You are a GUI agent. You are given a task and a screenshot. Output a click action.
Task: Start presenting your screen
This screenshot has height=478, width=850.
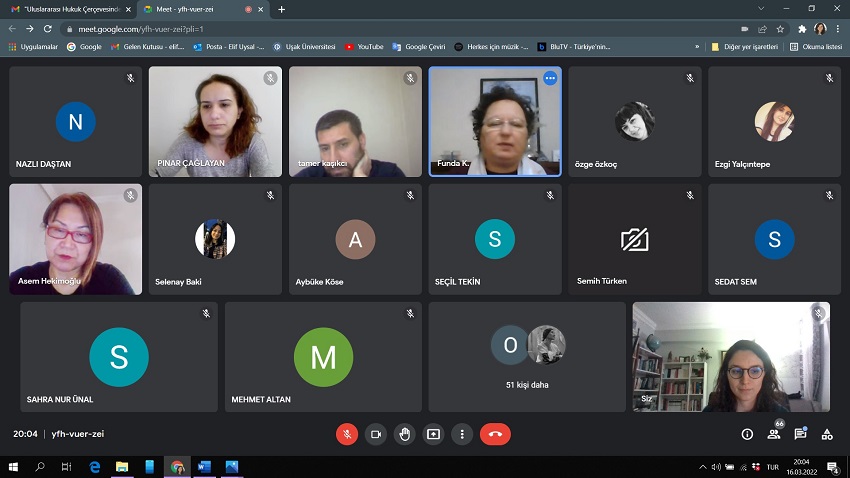pyautogui.click(x=433, y=434)
